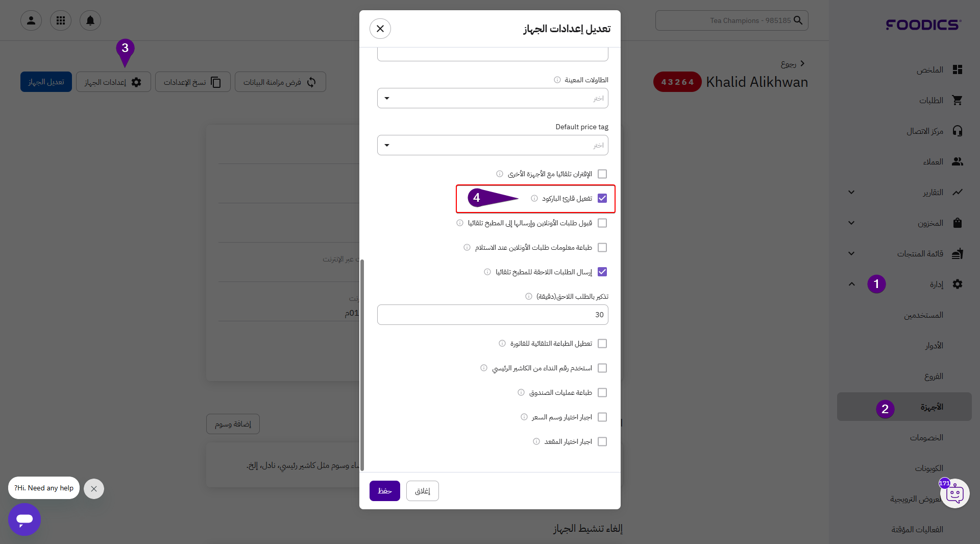
Task: Open الطلبات from the sidebar
Action: click(931, 100)
